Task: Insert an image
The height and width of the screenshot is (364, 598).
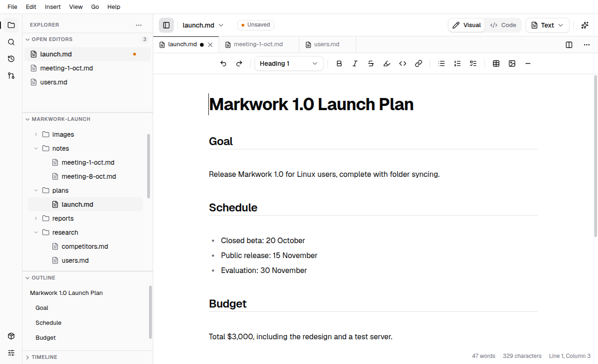Action: click(x=512, y=63)
